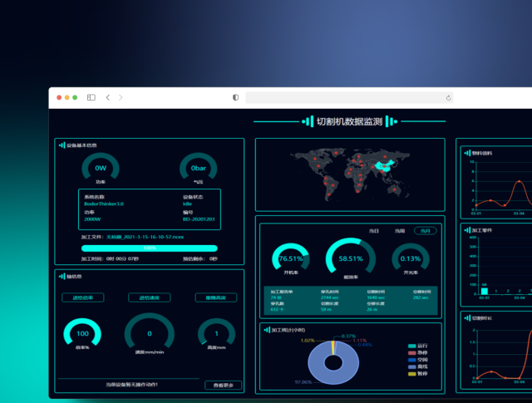Click the 100% processing progress bar
This screenshot has height=403, width=532.
(150, 248)
